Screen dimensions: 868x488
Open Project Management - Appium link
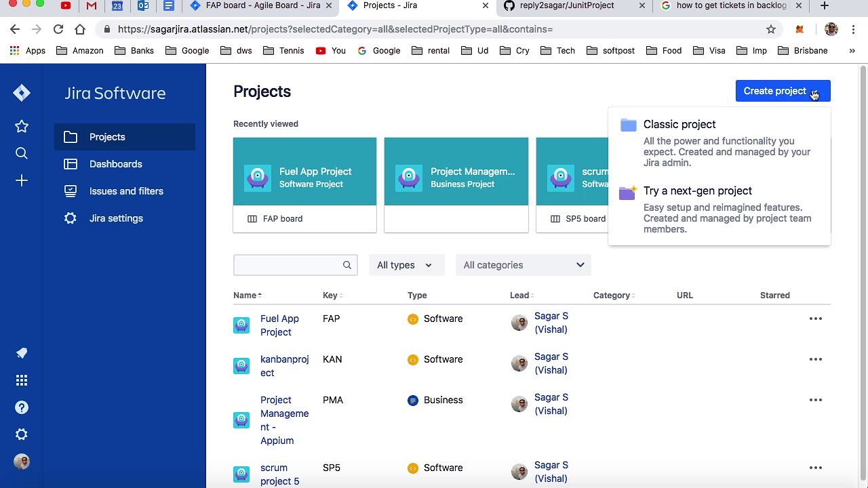pos(284,420)
